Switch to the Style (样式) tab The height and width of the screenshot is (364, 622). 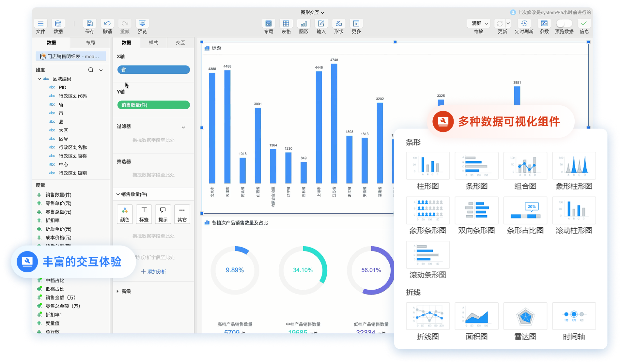[153, 43]
